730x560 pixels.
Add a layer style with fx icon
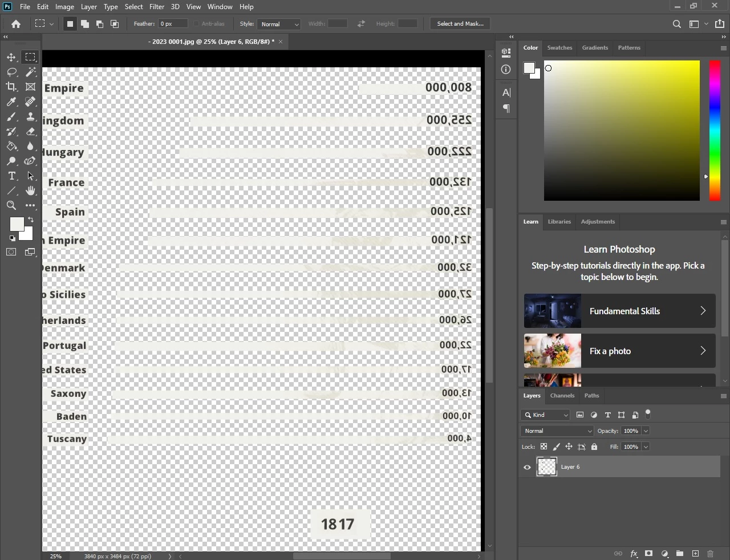tap(634, 553)
